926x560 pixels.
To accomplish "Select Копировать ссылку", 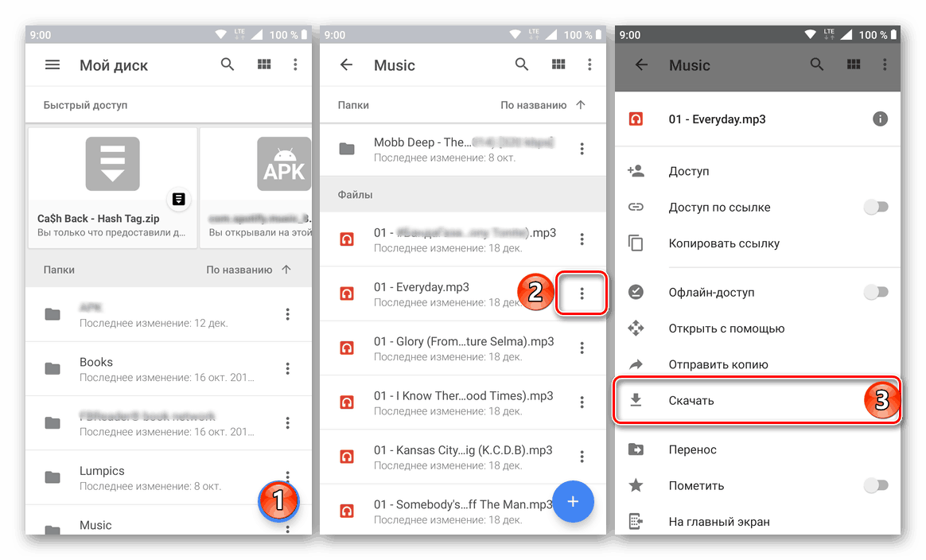I will pos(757,243).
